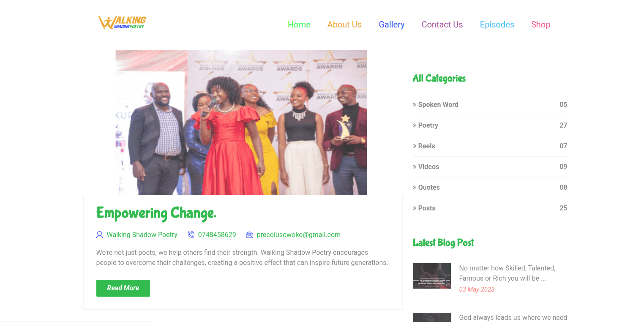The height and width of the screenshot is (322, 644).
Task: Click the Walking Shadow Poetry logo
Action: coord(122,22)
